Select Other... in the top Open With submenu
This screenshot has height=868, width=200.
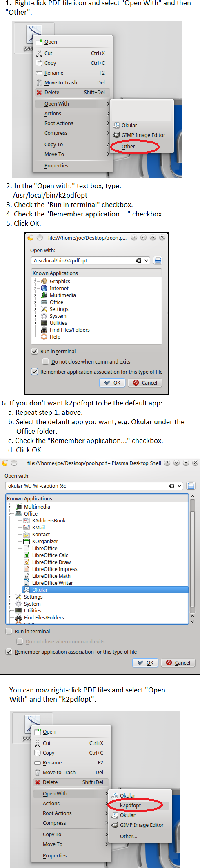click(x=130, y=146)
